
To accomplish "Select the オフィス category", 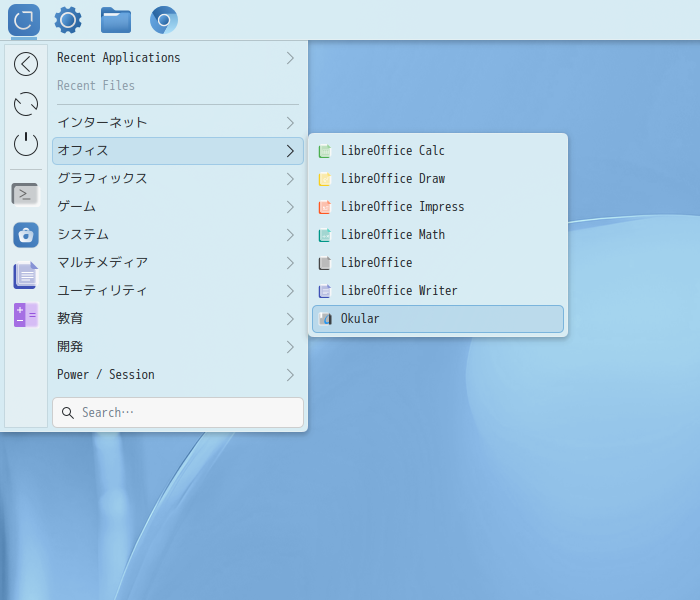I will 178,151.
